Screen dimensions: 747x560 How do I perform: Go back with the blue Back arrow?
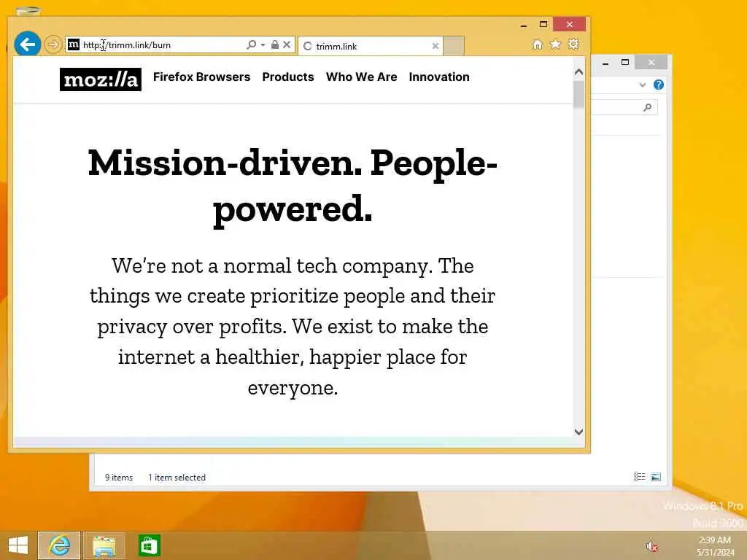(x=27, y=44)
